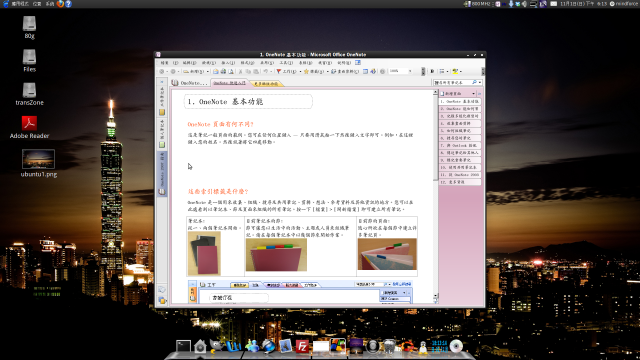Image resolution: width=640 pixels, height=360 pixels.
Task: Open the 80g drive desktop icon
Action: [29, 27]
